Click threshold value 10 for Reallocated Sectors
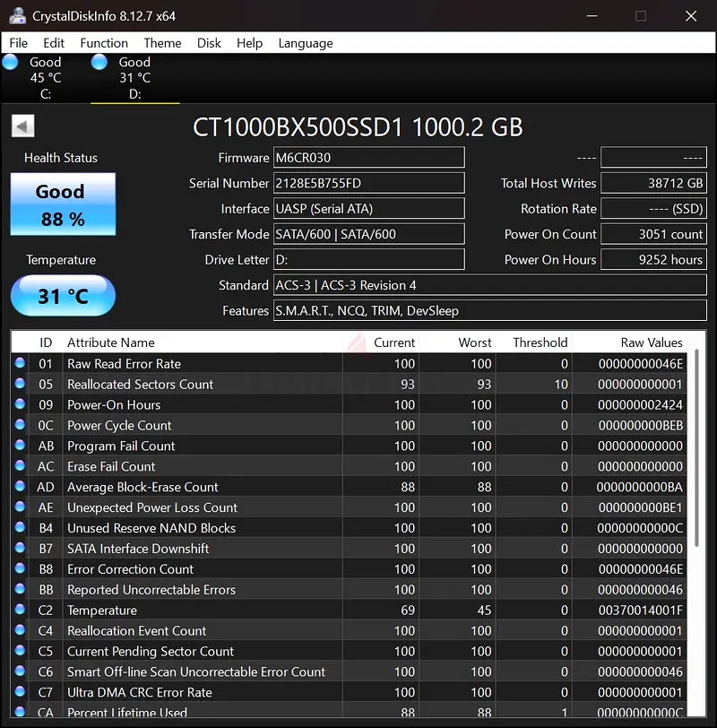 click(x=561, y=384)
